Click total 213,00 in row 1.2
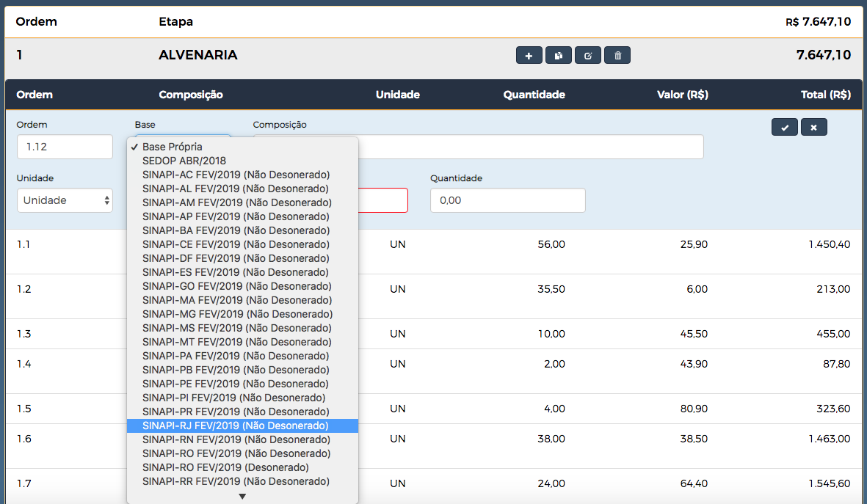The width and height of the screenshot is (867, 504). point(833,289)
